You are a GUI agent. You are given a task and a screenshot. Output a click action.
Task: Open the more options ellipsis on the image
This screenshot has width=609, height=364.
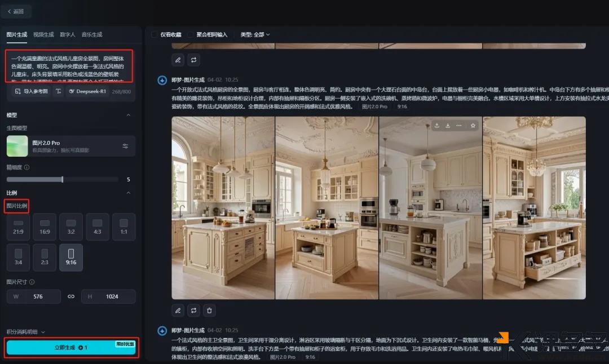pos(459,125)
